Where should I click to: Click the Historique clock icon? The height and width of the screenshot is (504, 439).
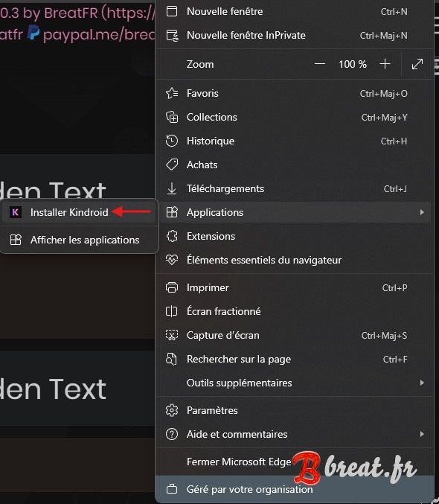coord(172,141)
